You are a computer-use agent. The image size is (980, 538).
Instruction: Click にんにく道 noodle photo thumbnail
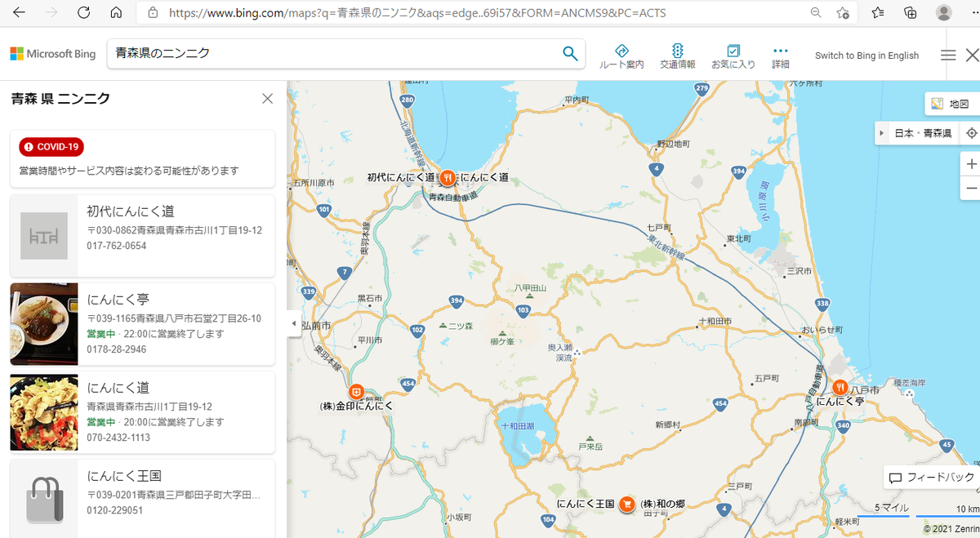pos(44,412)
